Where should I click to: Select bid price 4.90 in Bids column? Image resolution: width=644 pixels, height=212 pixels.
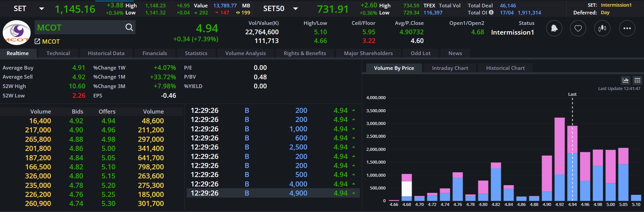(x=76, y=130)
